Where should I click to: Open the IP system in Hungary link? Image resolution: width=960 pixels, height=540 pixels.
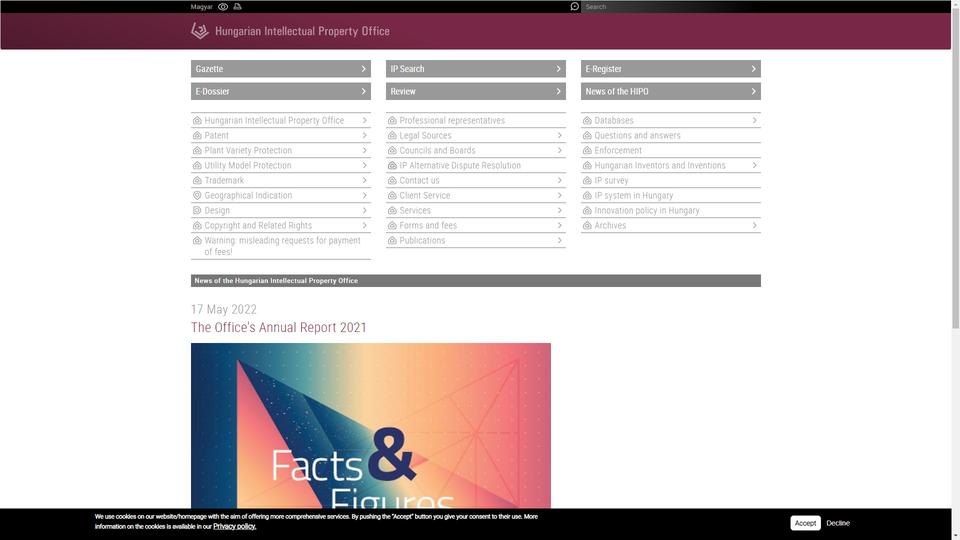634,195
